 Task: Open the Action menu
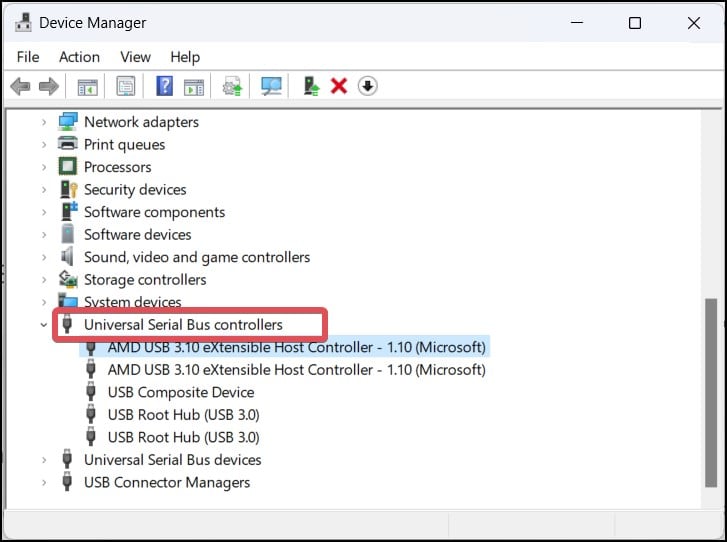(x=79, y=57)
